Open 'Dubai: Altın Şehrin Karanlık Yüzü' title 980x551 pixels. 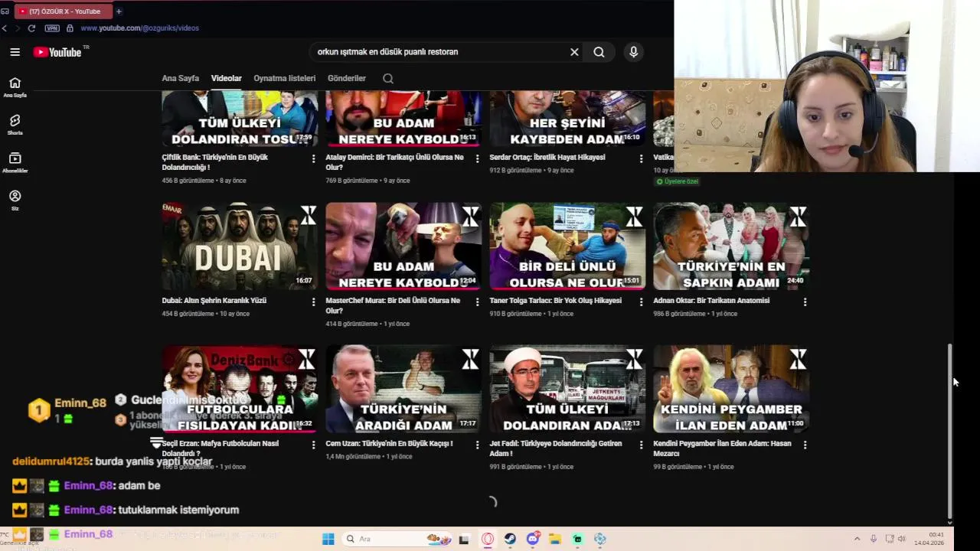(214, 301)
